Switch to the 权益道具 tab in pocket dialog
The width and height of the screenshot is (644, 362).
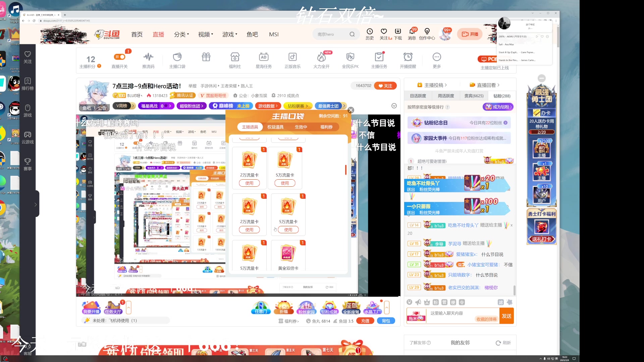pos(275,127)
